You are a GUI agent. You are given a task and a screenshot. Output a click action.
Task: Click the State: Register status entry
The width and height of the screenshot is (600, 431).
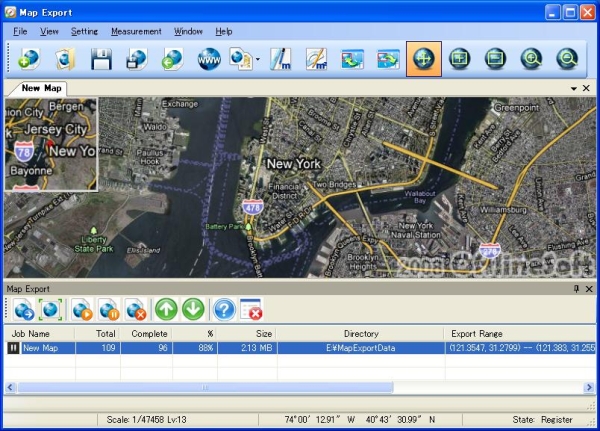pyautogui.click(x=542, y=420)
